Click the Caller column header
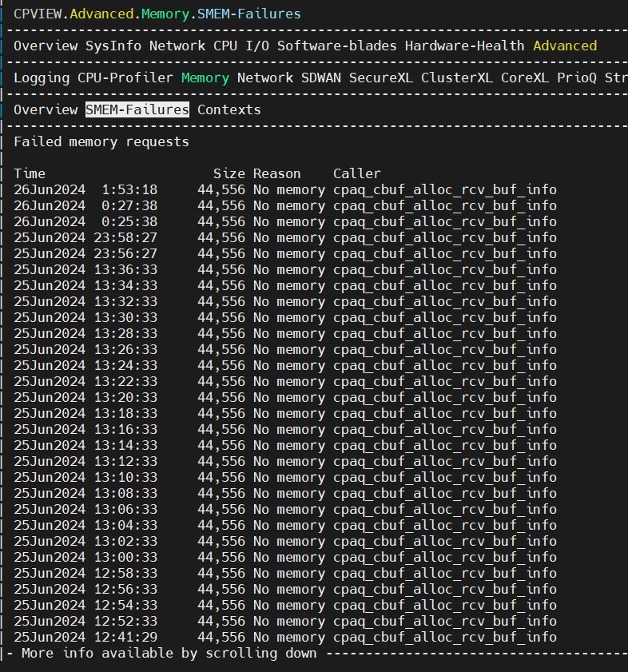 point(356,173)
